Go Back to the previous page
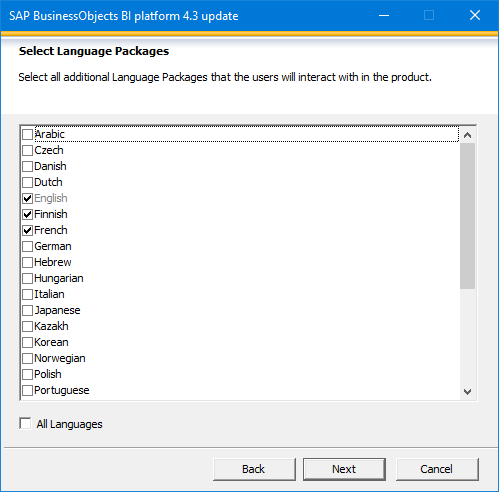 click(254, 469)
